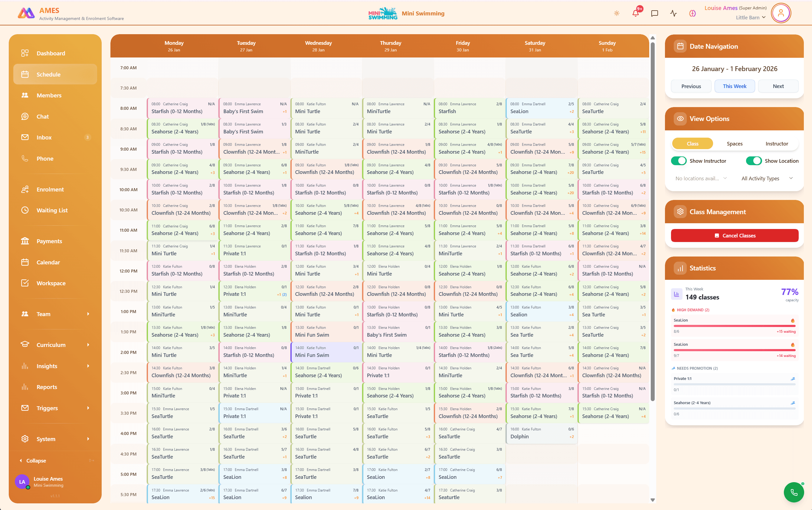This screenshot has width=812, height=510.
Task: Select the Class view option
Action: 692,144
